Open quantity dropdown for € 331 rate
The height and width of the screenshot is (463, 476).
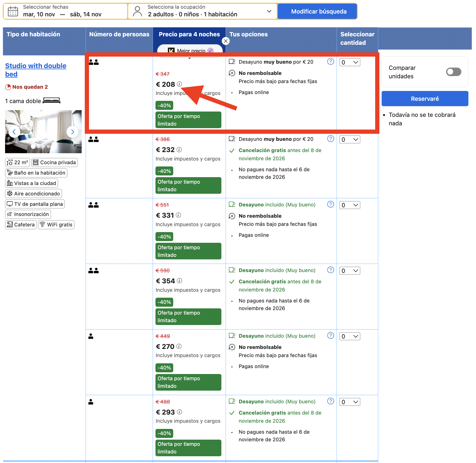coord(350,205)
